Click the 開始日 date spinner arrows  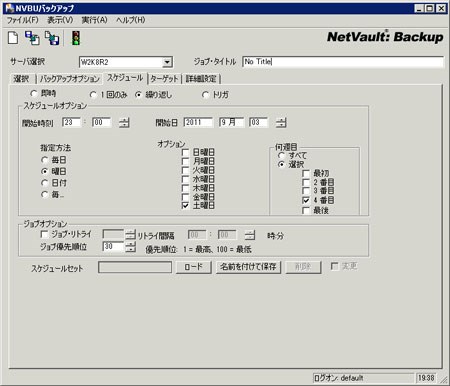[x=281, y=123]
